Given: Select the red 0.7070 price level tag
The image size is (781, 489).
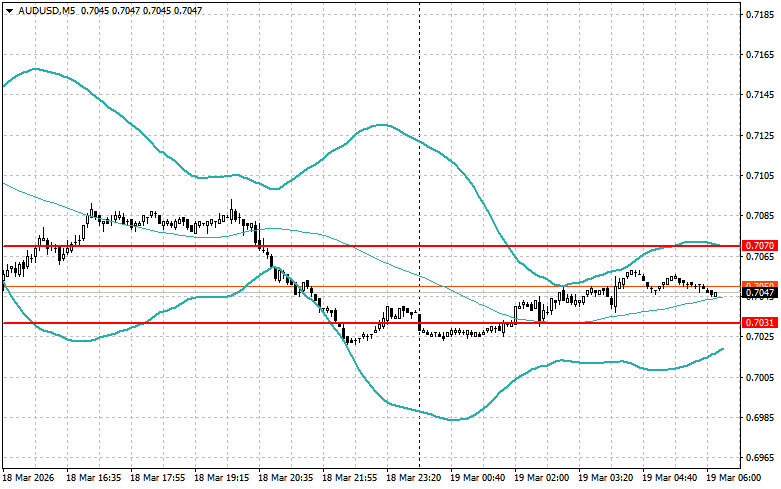Looking at the screenshot, I should [x=761, y=245].
